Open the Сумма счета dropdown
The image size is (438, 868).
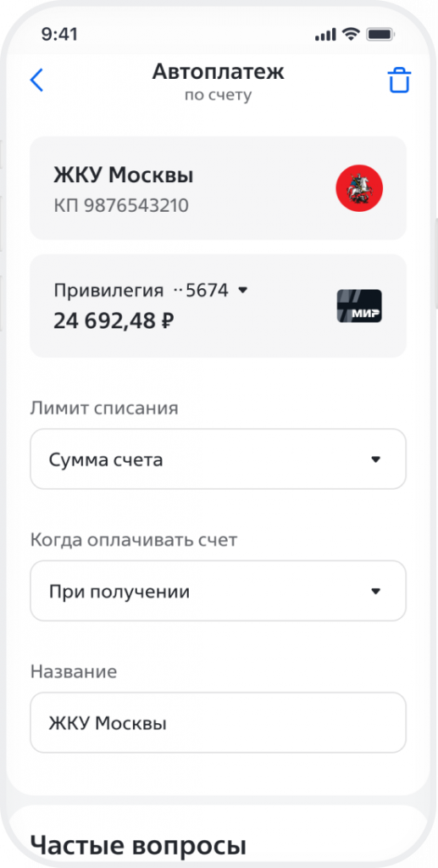tap(218, 459)
